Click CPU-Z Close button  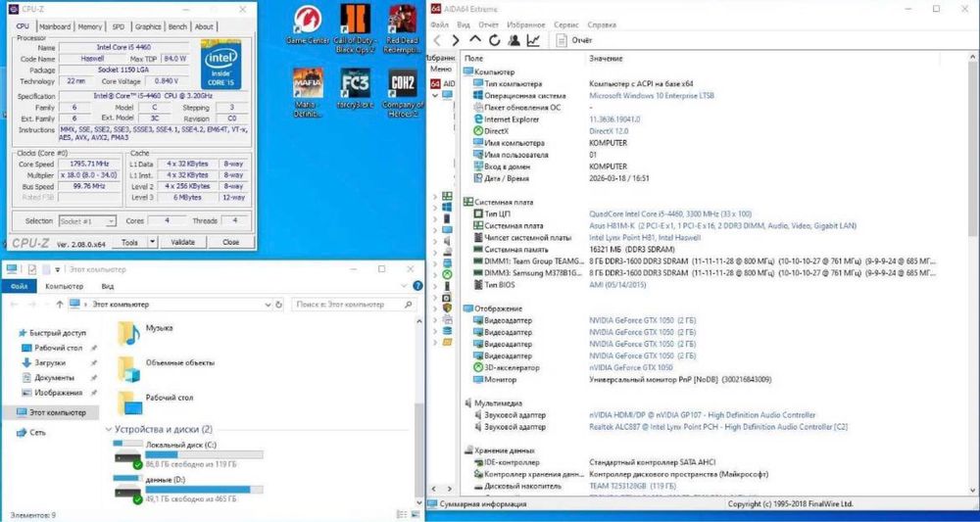(x=230, y=242)
